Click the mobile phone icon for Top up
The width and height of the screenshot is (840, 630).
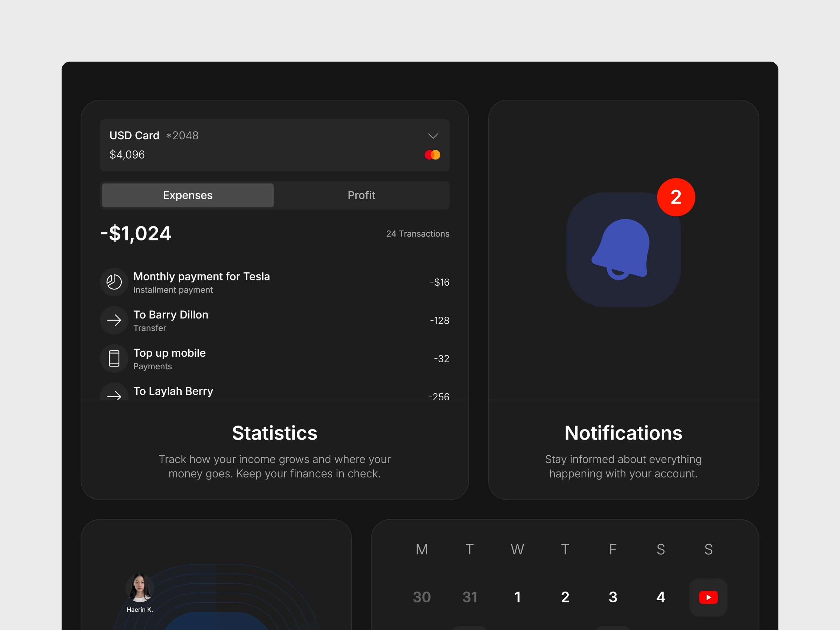(114, 358)
